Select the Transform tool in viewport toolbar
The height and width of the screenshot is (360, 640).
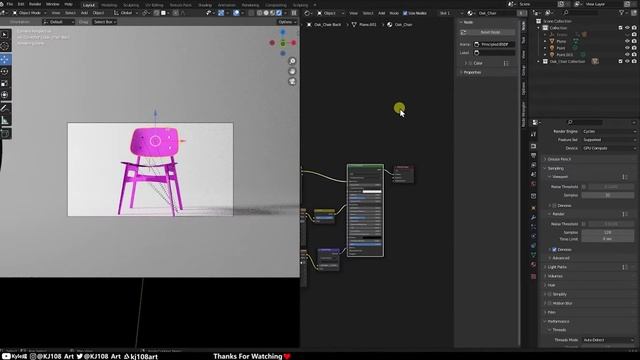(4, 95)
